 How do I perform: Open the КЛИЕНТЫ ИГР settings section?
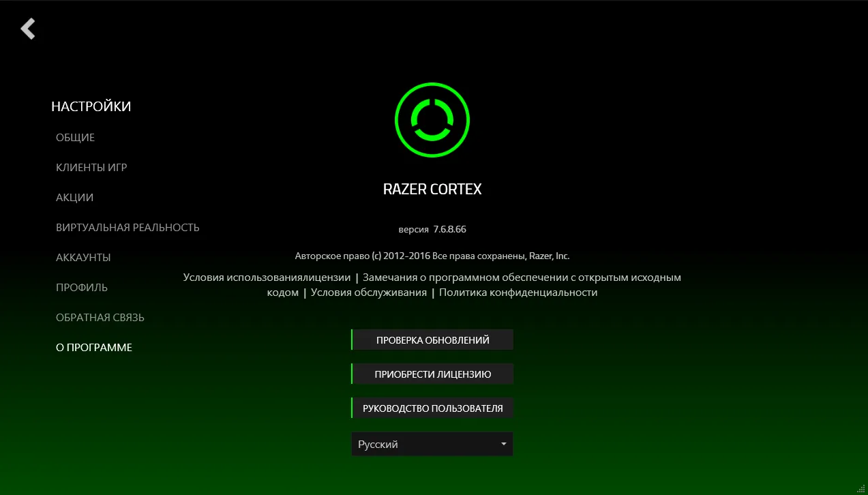tap(91, 168)
